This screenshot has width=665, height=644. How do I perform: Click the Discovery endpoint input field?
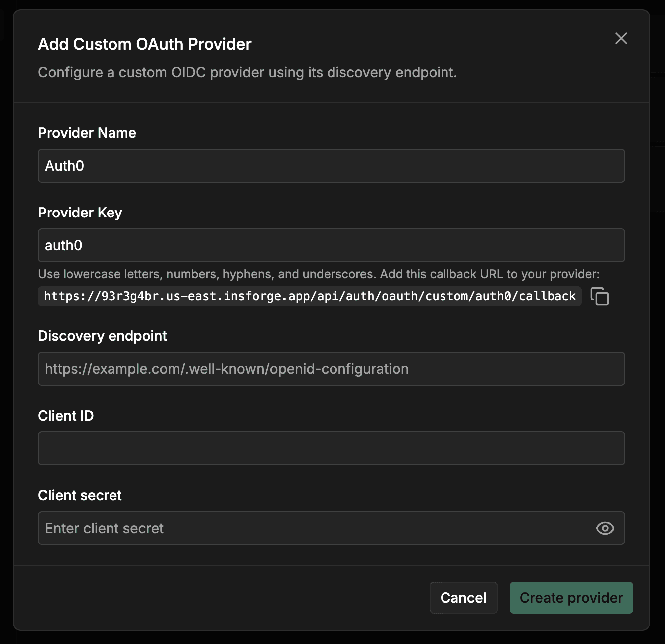[x=331, y=369]
